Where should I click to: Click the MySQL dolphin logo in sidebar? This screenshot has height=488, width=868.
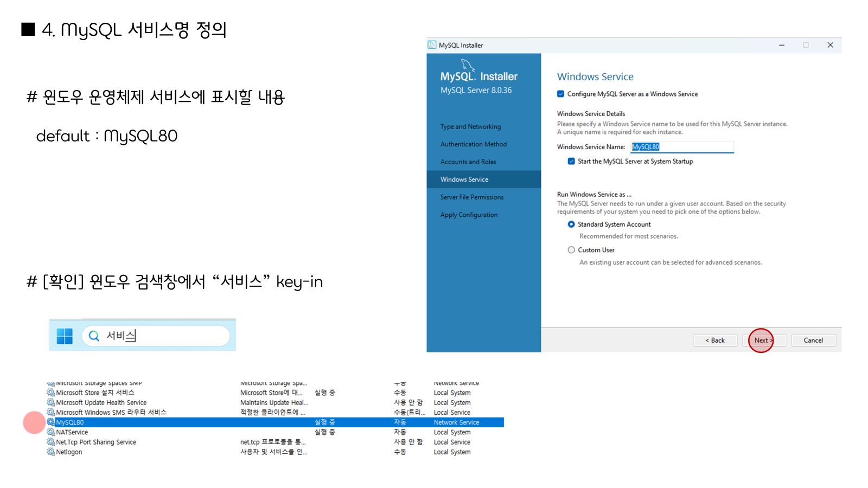[x=468, y=65]
